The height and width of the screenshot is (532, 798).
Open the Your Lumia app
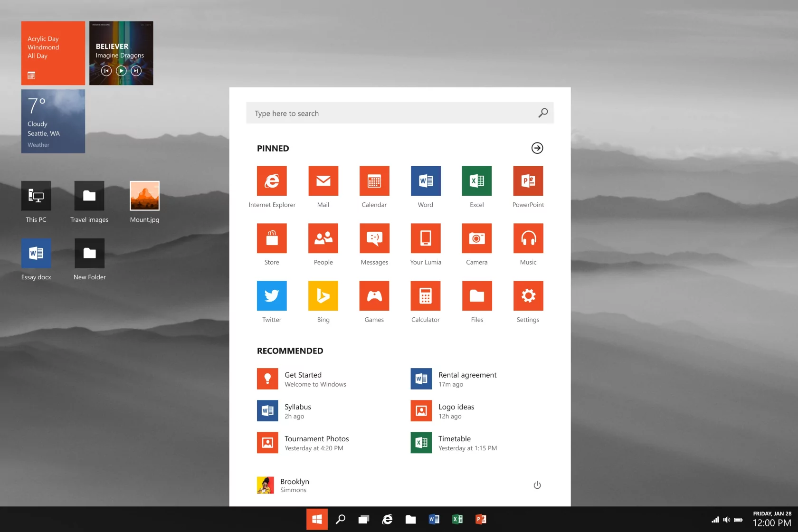point(426,238)
